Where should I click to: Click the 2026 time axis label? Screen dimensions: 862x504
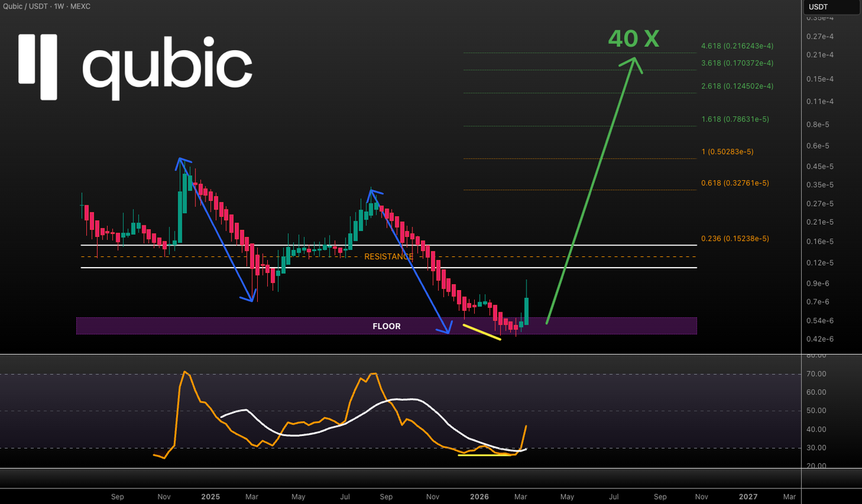(478, 497)
